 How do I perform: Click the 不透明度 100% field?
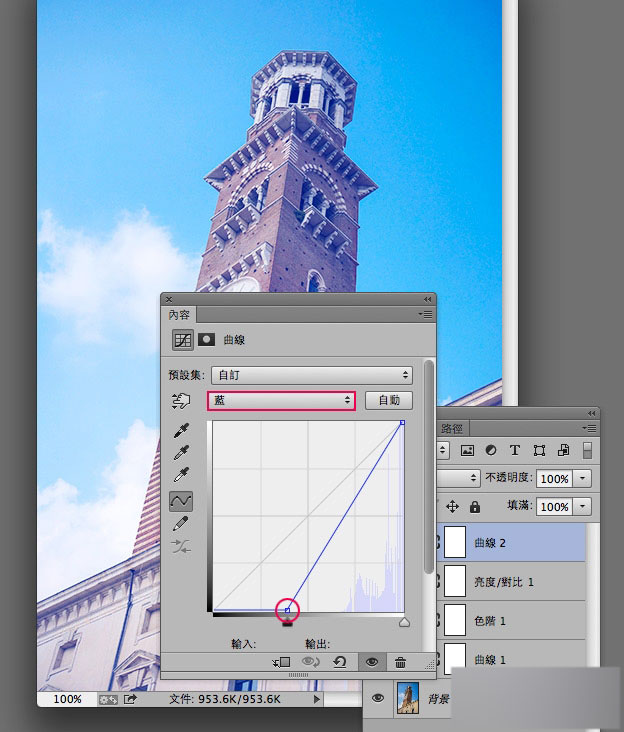(554, 479)
